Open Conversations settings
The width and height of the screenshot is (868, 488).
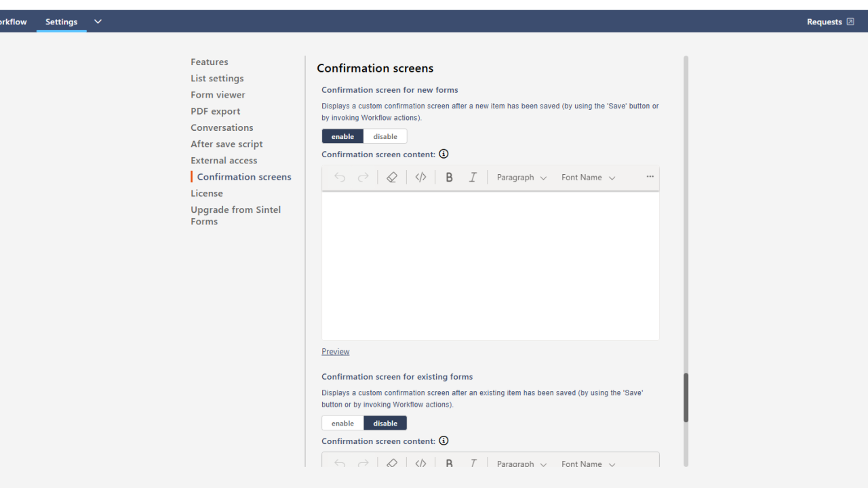[222, 127]
